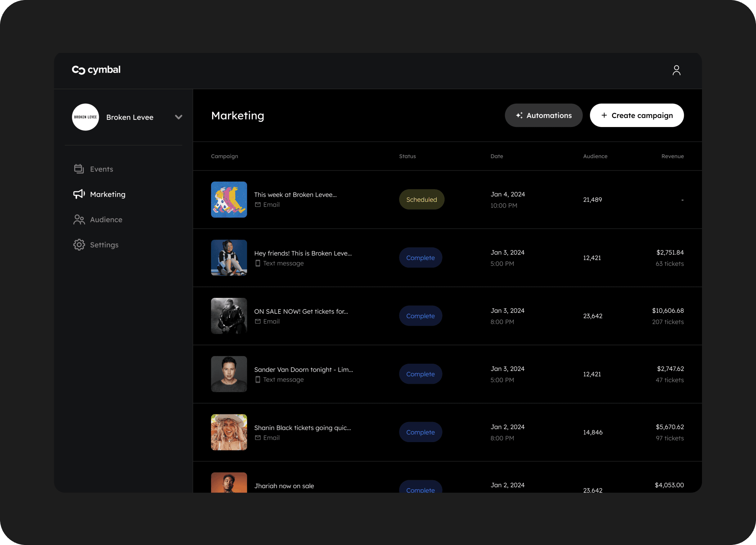Open the Settings menu item
The width and height of the screenshot is (756, 545).
pyautogui.click(x=104, y=245)
